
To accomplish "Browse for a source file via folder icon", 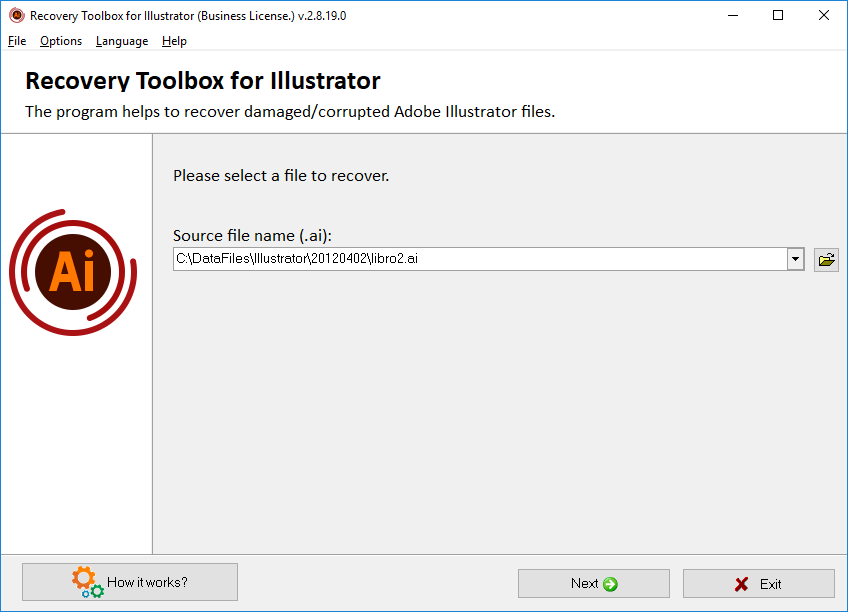I will point(826,260).
